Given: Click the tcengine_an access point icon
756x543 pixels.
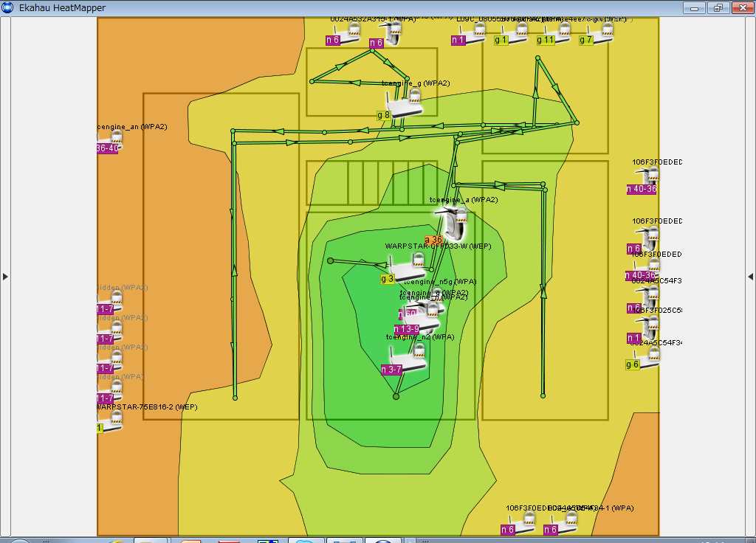Looking at the screenshot, I should click(110, 140).
